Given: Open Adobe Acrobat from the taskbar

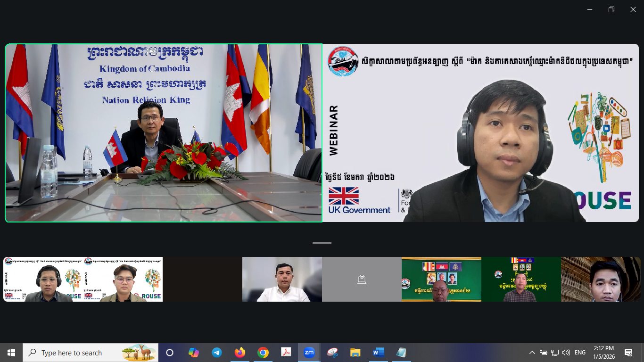Looking at the screenshot, I should click(286, 353).
